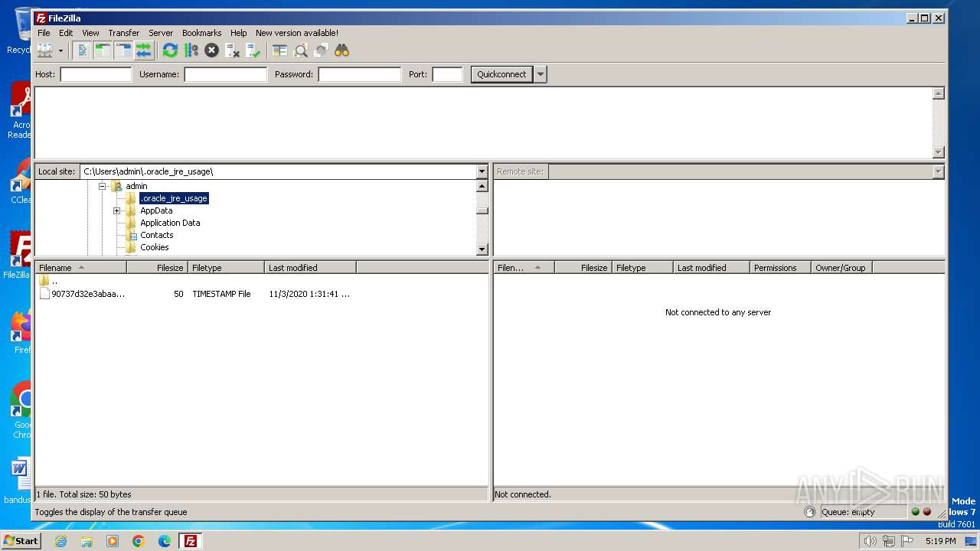Open the Windows Start menu

point(21,541)
